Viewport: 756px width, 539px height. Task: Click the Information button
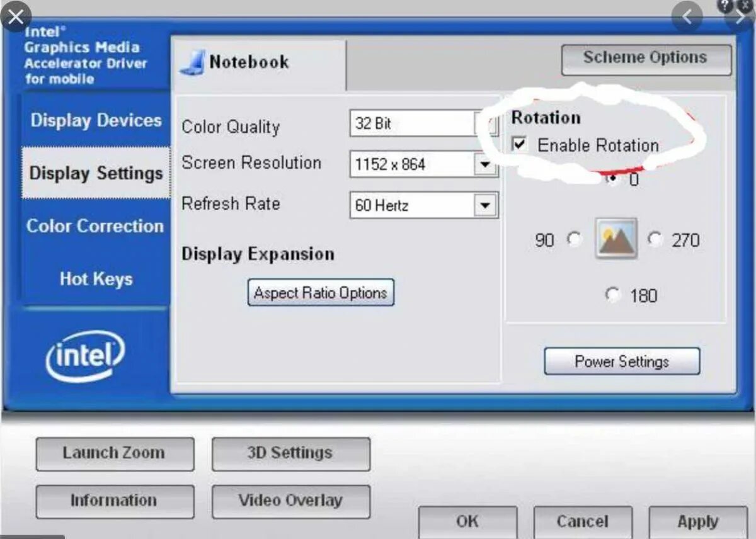click(x=115, y=501)
